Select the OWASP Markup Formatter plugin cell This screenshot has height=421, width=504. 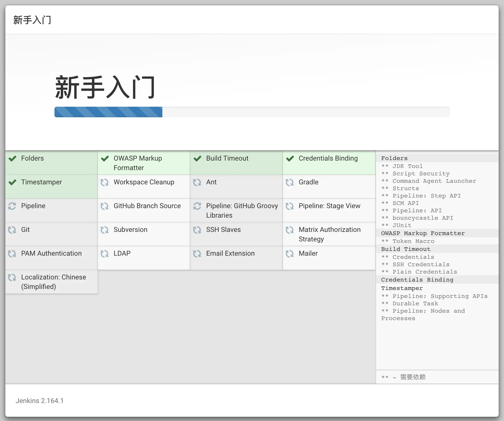(x=144, y=163)
